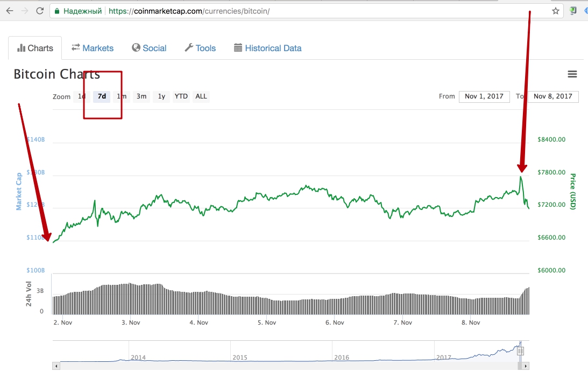Open the Historical Data tab
The width and height of the screenshot is (588, 378).
click(268, 48)
